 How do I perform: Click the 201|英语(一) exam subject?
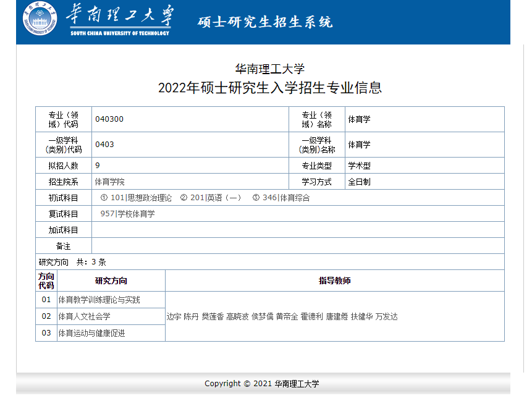(x=211, y=198)
